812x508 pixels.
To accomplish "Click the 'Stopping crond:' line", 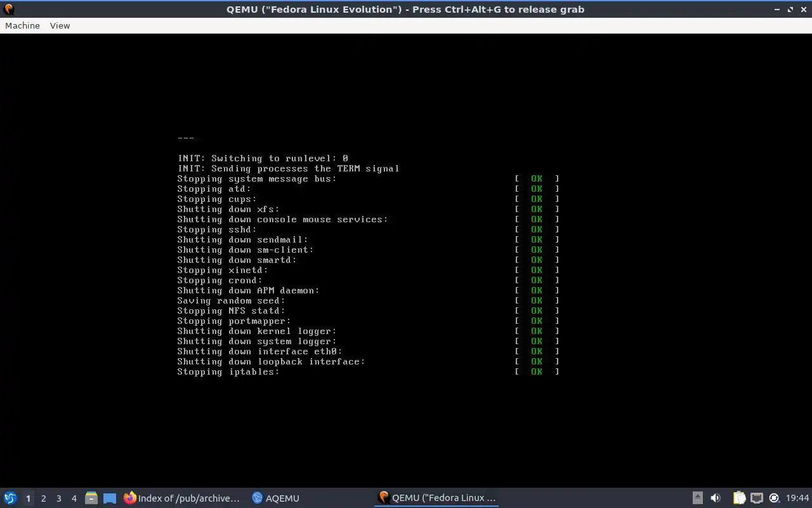I will point(219,280).
